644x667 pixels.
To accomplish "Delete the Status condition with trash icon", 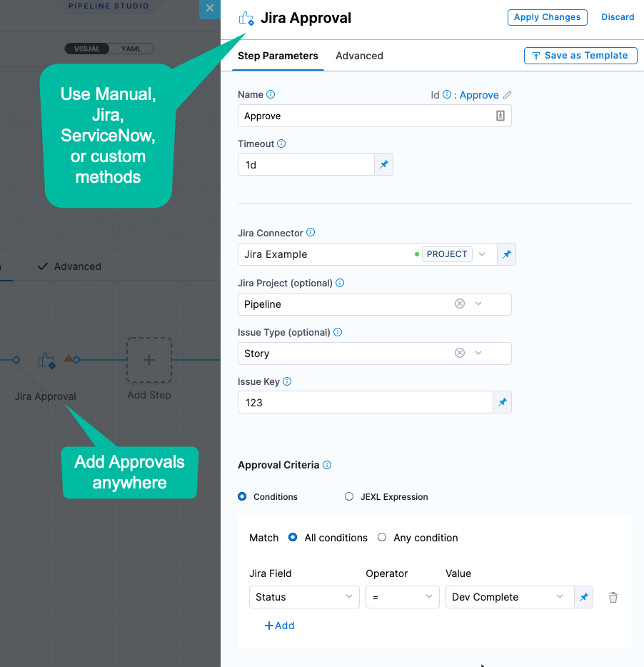I will click(613, 598).
